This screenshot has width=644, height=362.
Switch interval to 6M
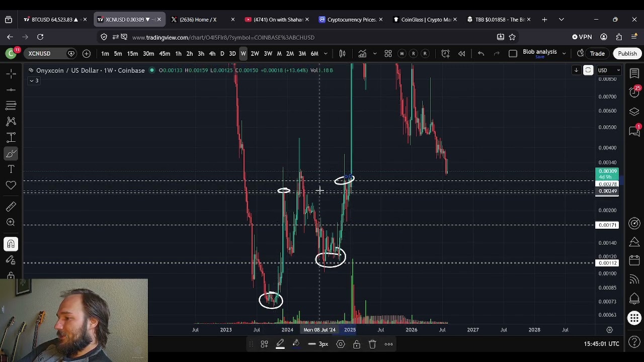click(314, 54)
